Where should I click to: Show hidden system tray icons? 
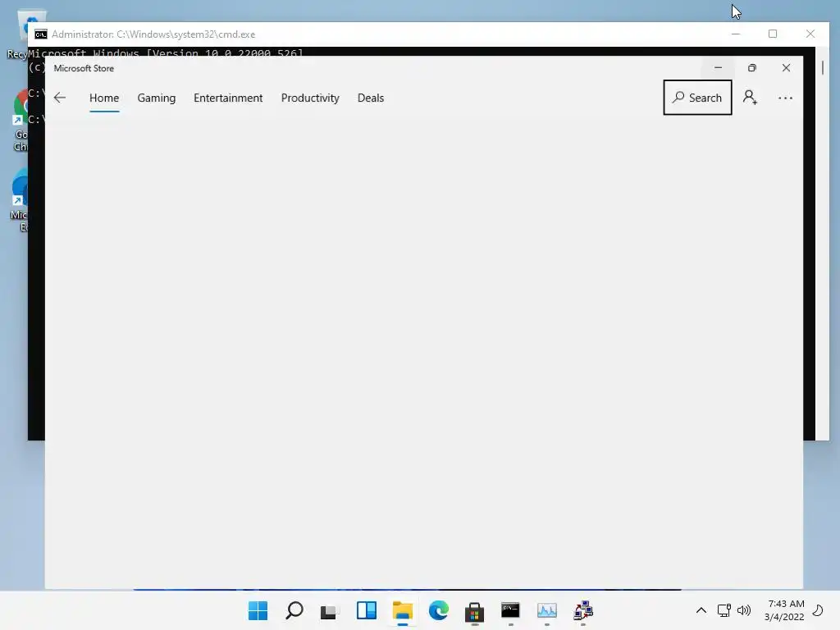point(701,610)
